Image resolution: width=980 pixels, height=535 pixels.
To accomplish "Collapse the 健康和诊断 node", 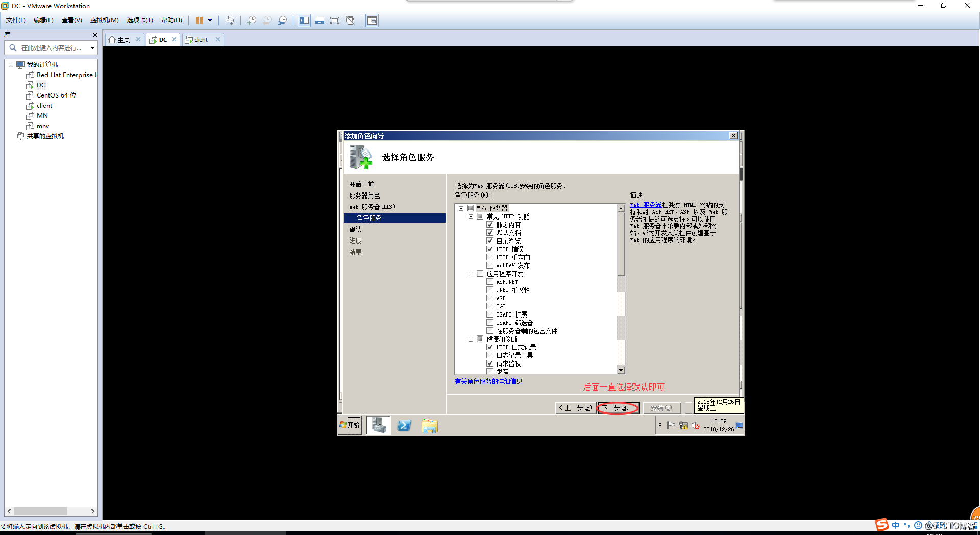I will (471, 339).
